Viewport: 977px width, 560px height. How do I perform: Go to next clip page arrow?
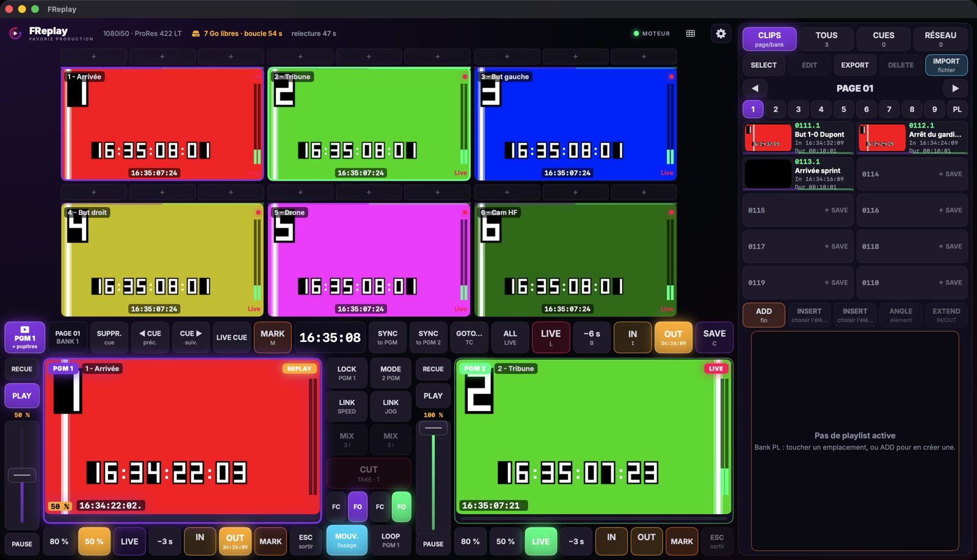click(x=955, y=88)
